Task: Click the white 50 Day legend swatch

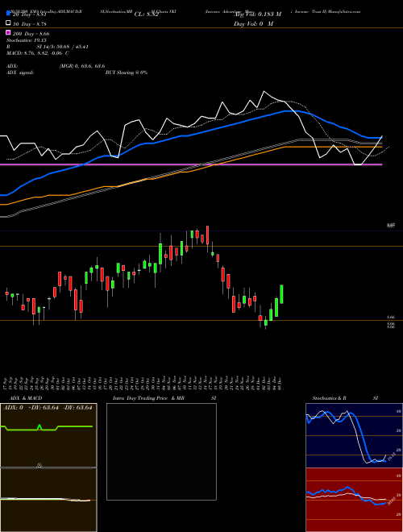Action: [x=8, y=23]
